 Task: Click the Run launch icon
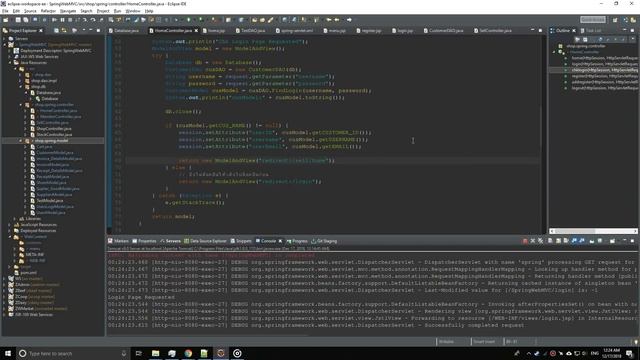[189, 20]
